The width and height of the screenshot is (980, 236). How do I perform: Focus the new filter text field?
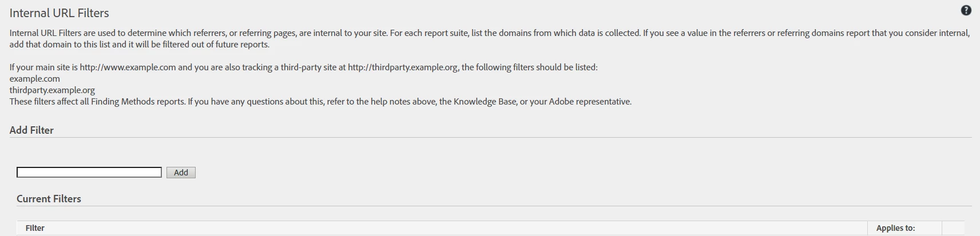click(89, 173)
